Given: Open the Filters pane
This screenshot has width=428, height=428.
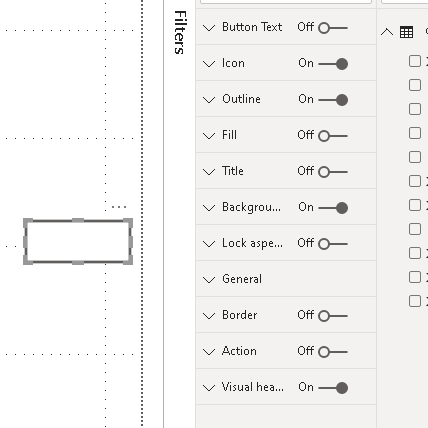Looking at the screenshot, I should coord(180,32).
